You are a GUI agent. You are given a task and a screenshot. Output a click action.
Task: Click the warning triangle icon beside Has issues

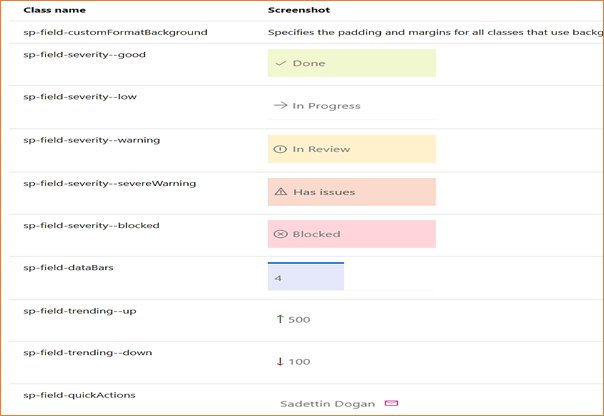281,191
